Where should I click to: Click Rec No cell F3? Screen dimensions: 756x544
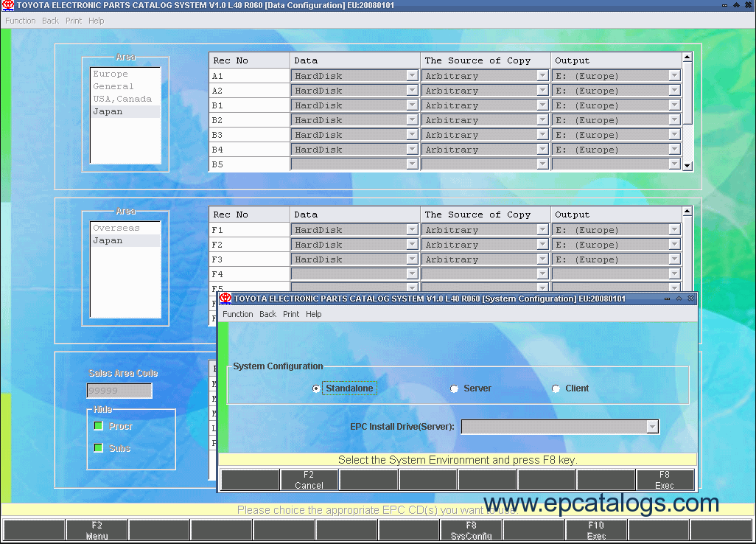click(x=249, y=259)
